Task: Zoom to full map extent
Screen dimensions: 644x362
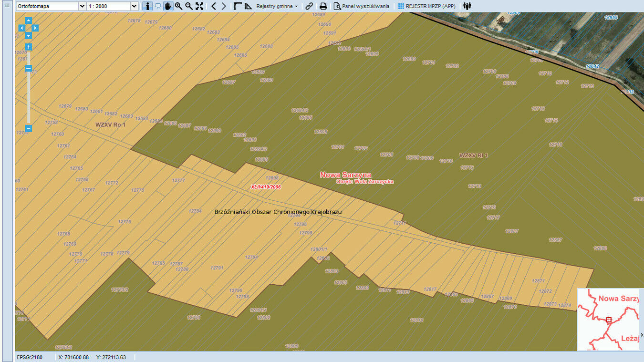Action: click(199, 6)
